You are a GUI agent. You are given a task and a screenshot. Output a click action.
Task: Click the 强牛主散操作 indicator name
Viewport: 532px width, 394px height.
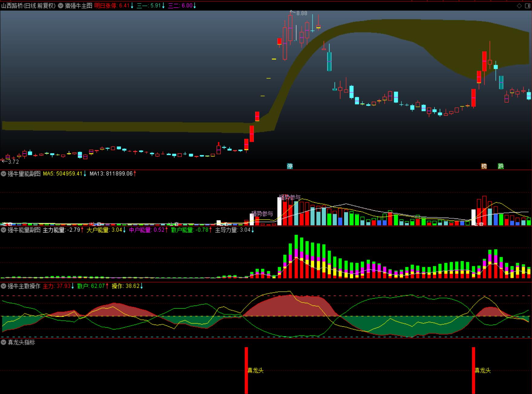pos(24,286)
